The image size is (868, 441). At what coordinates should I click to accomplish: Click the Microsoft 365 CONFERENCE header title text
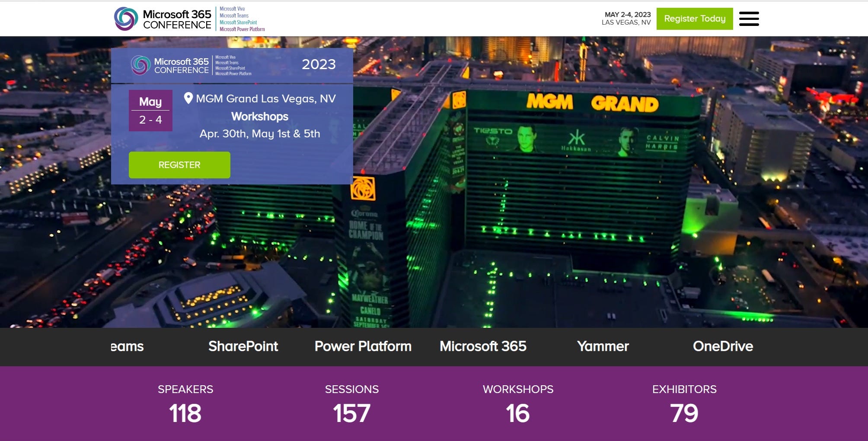177,19
